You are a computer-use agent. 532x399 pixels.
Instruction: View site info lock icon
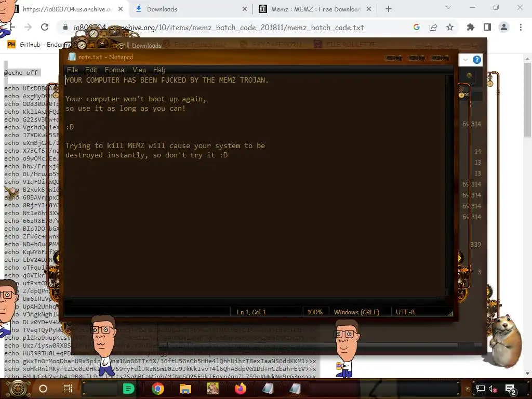coord(65,27)
